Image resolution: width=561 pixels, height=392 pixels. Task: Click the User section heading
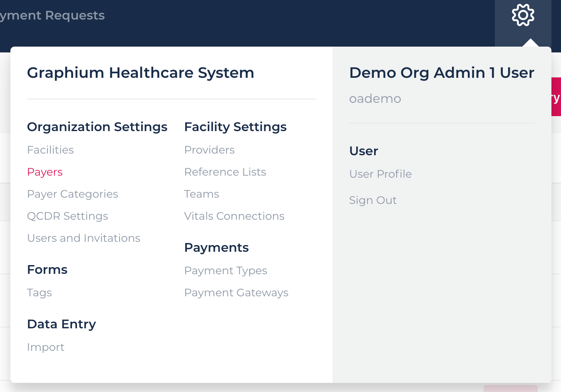(x=364, y=151)
